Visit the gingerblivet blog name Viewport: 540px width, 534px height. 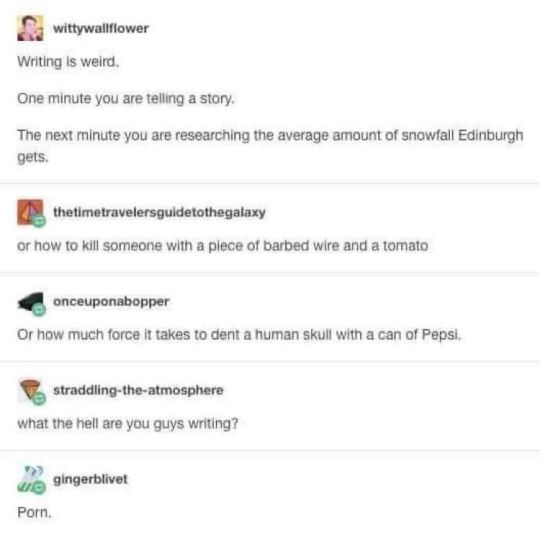coord(91,480)
